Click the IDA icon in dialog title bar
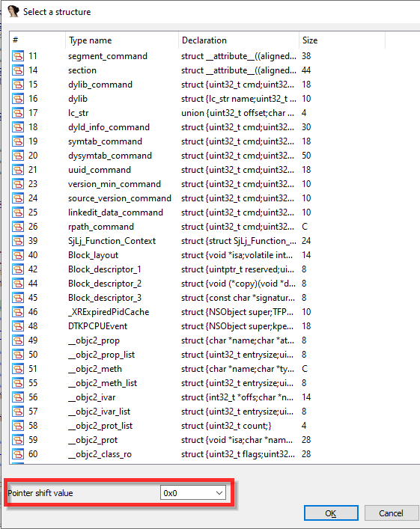 pyautogui.click(x=13, y=11)
